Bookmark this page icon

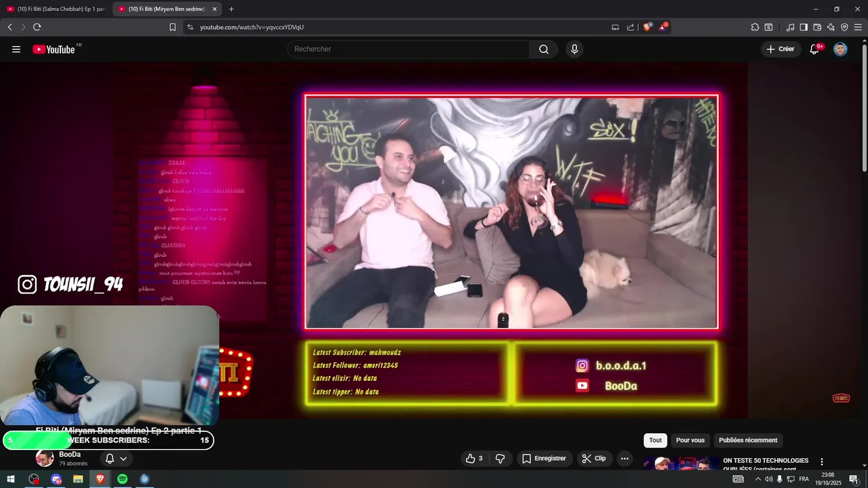tap(172, 27)
